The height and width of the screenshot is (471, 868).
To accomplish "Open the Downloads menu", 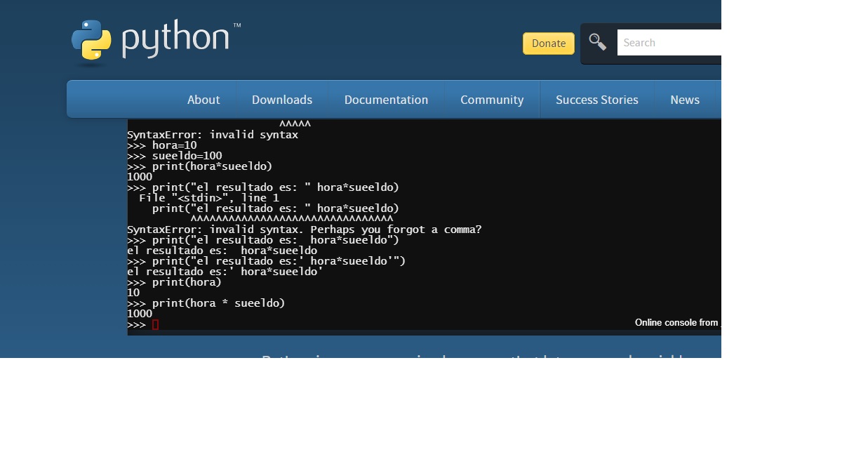I will click(x=282, y=100).
